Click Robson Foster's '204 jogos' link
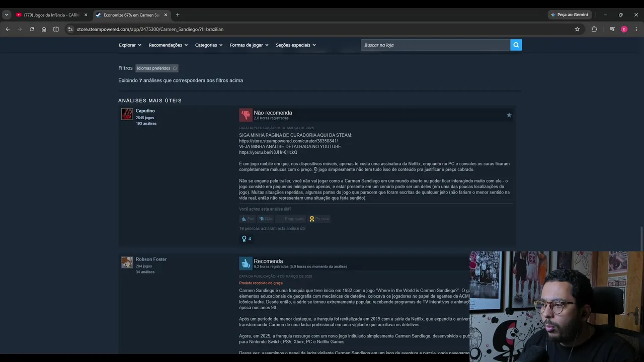The image size is (644, 362). (144, 266)
